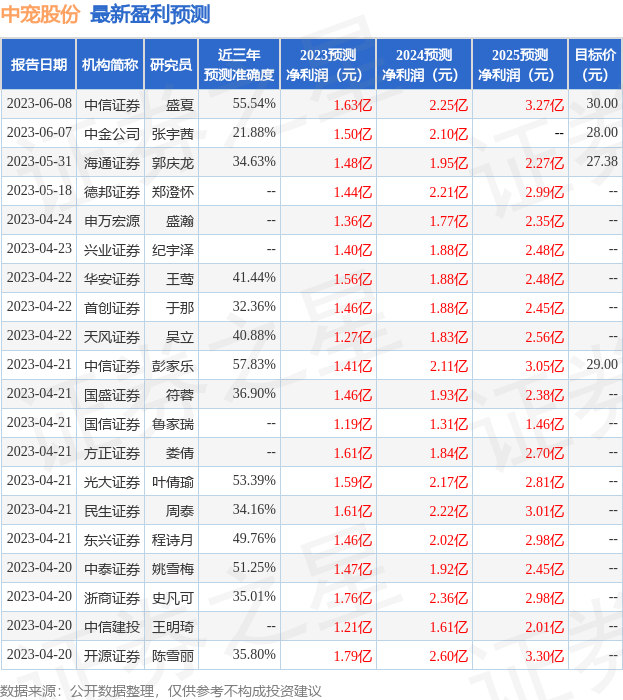Click institution 光大证券
623x700 pixels.
(x=112, y=482)
